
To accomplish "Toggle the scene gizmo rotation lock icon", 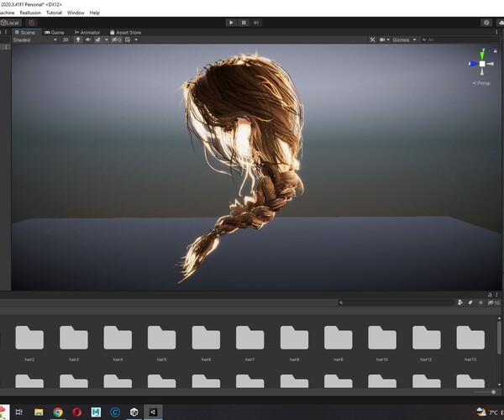I will click(496, 50).
